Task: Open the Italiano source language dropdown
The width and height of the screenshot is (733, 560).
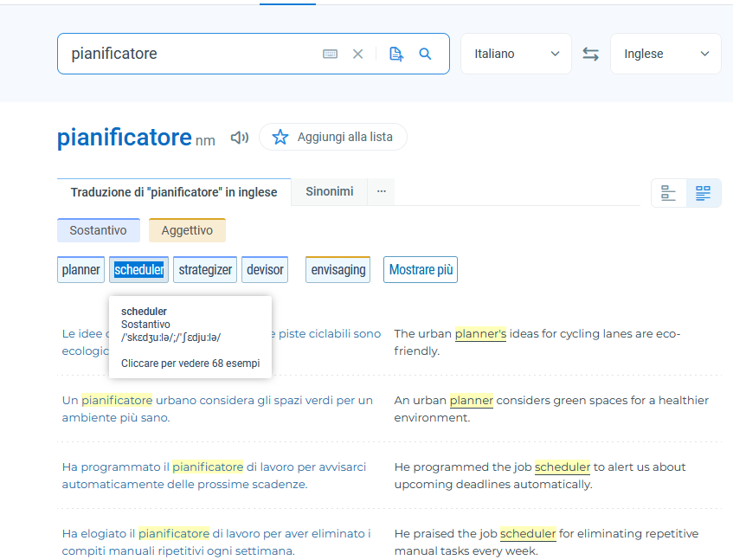Action: pos(516,54)
